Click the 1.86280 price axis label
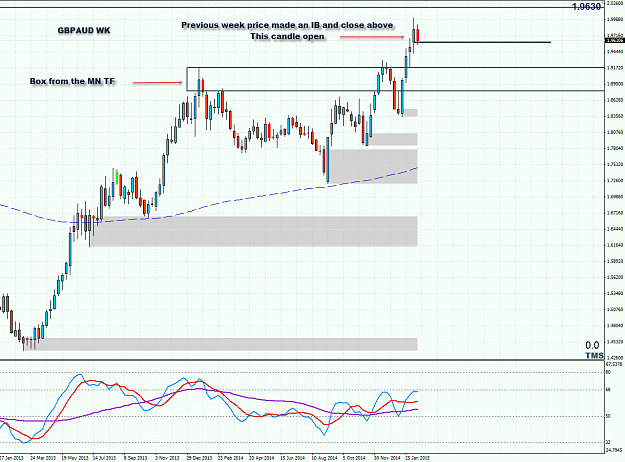Image resolution: width=625 pixels, height=462 pixels. tap(615, 100)
